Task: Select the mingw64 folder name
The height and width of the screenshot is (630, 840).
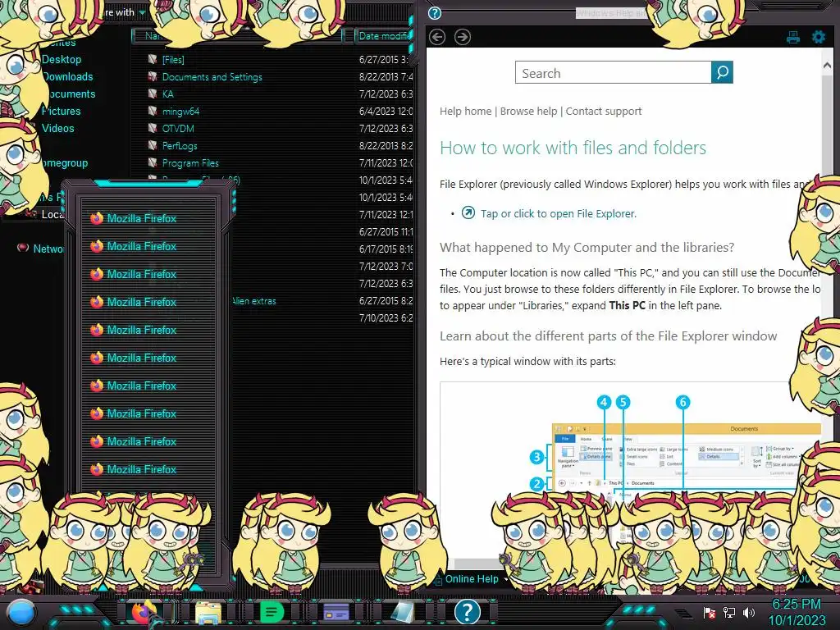Action: [x=180, y=112]
